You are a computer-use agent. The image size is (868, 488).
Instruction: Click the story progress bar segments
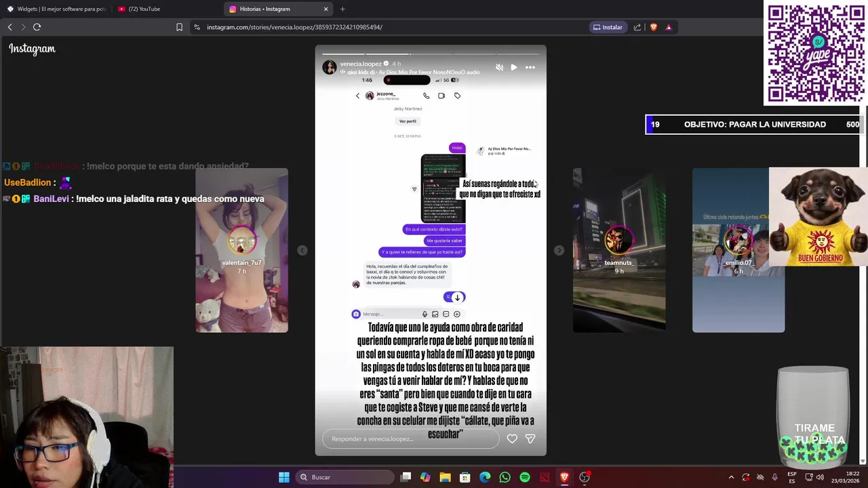[431, 54]
